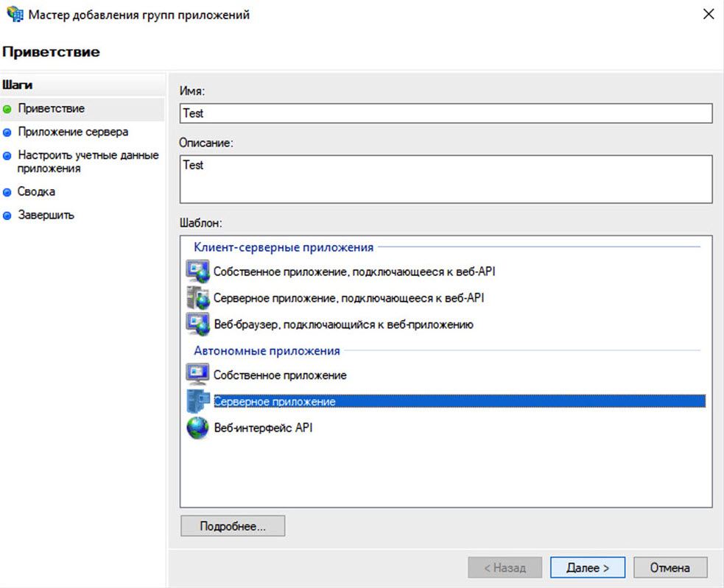Screen dimensions: 724x588
Task: Click the blue server application icon
Action: 197,401
